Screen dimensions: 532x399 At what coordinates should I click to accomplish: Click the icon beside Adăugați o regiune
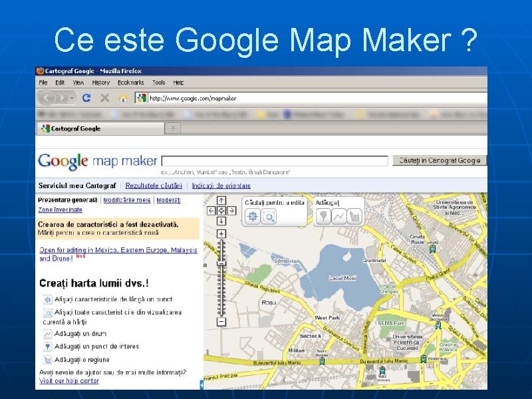coord(47,360)
